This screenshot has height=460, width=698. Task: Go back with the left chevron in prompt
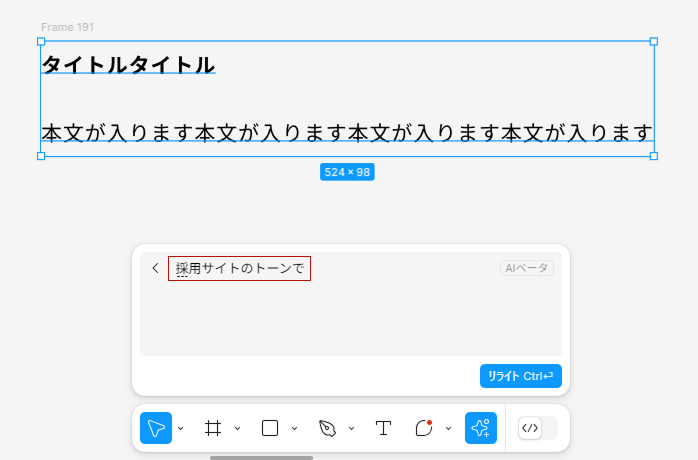tap(155, 268)
